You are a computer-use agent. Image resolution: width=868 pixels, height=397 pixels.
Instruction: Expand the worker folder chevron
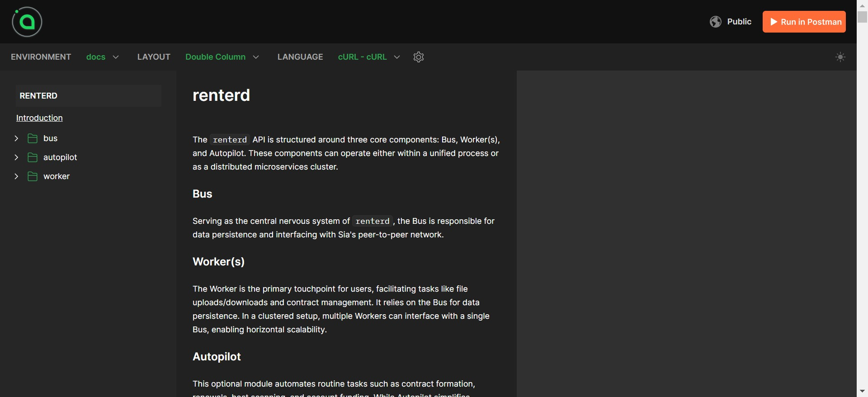coord(16,176)
